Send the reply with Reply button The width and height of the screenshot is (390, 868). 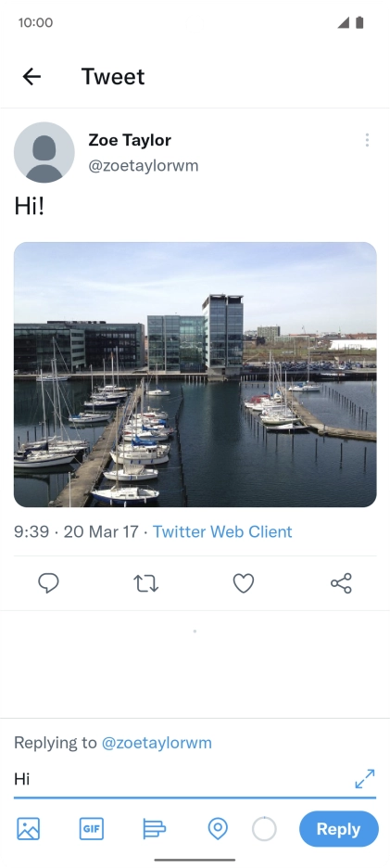(338, 829)
